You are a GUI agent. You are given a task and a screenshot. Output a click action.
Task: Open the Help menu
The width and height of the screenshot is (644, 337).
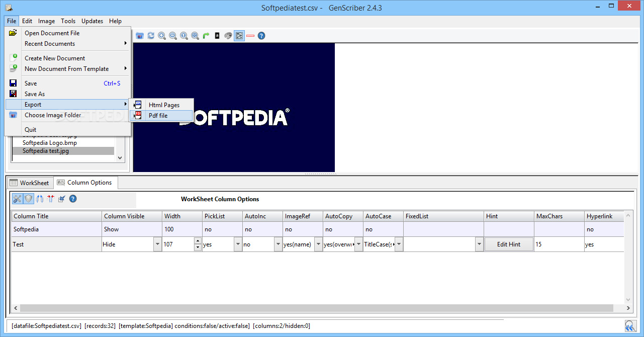pyautogui.click(x=116, y=21)
